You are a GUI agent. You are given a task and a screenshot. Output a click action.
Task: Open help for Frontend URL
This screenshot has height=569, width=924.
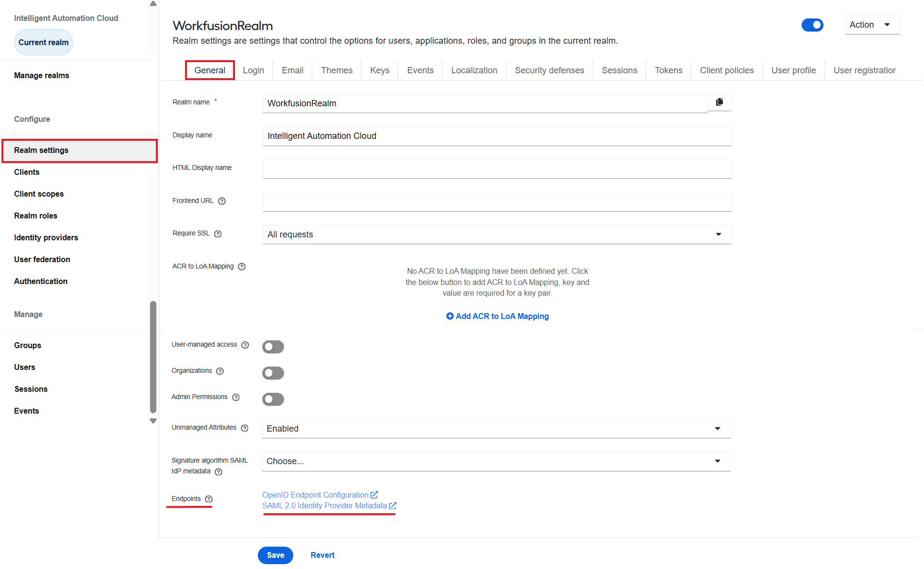pos(222,201)
